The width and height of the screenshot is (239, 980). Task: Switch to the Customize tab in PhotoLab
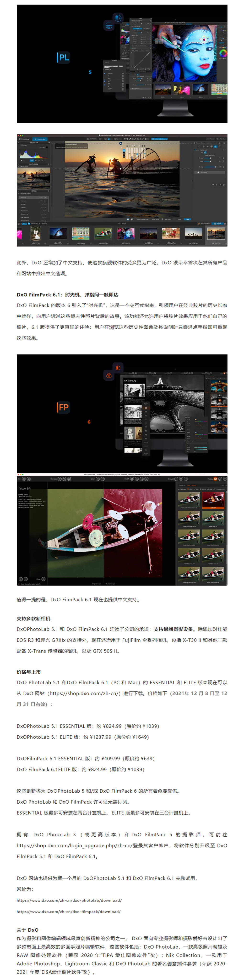(x=40, y=139)
